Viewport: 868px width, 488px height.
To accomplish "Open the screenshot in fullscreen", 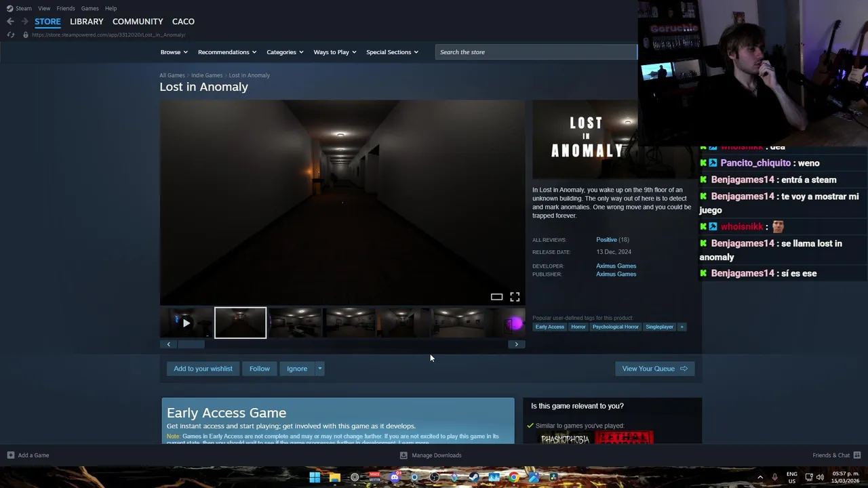I will click(x=515, y=297).
